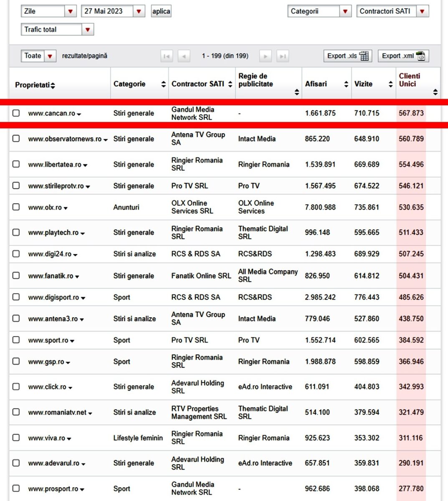Click the Export .xls spreadsheet icon
The image size is (448, 501).
click(364, 56)
